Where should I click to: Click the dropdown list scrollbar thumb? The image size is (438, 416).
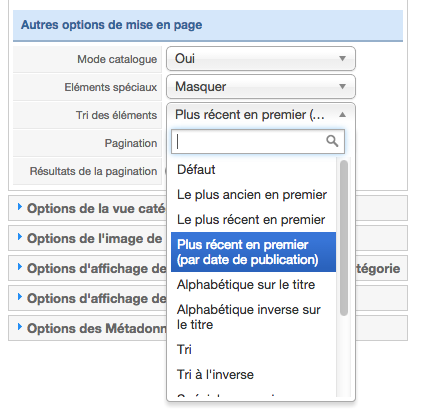tap(344, 238)
